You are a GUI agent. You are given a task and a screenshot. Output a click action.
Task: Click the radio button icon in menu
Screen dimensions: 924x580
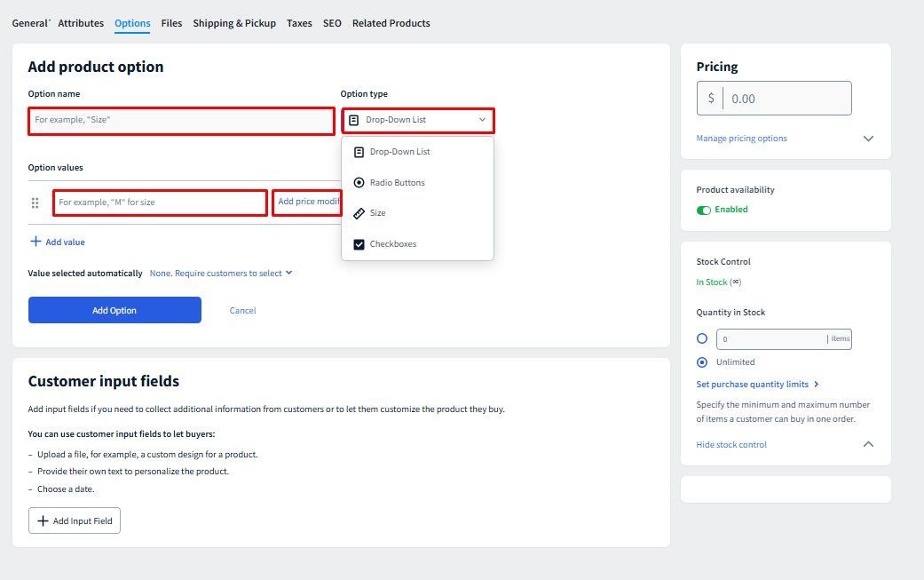coord(359,183)
